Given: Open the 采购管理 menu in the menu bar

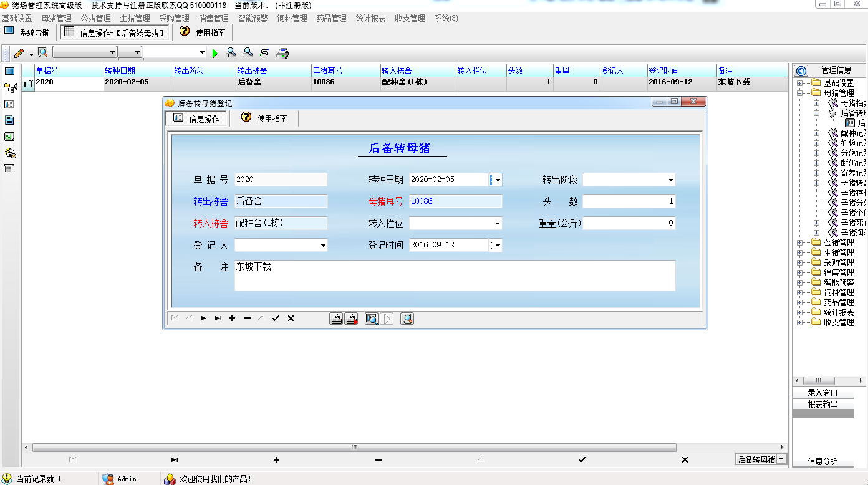Looking at the screenshot, I should point(174,18).
